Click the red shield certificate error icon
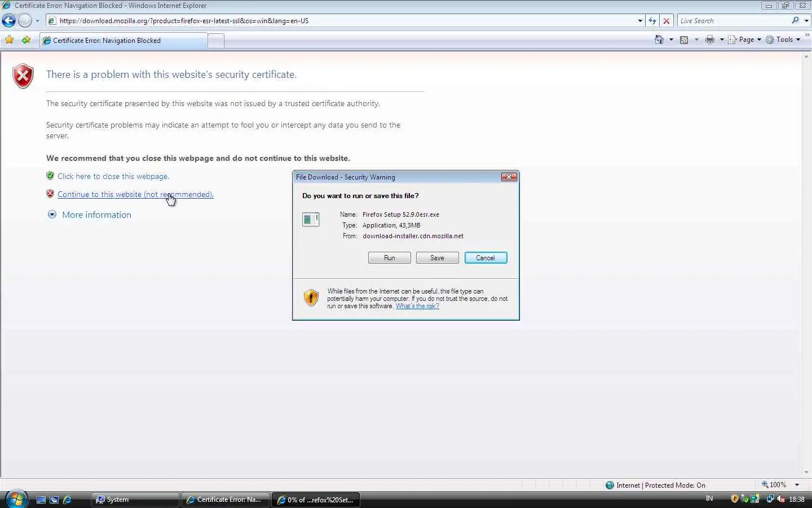812x508 pixels. click(23, 76)
